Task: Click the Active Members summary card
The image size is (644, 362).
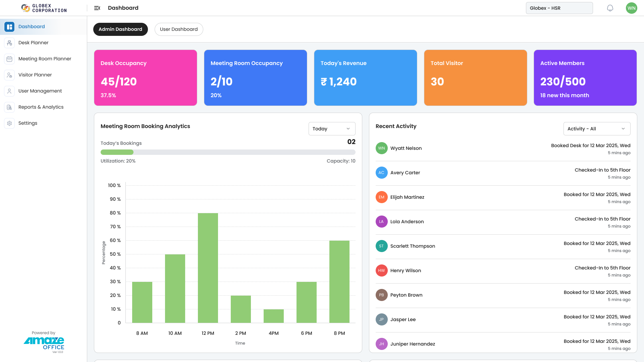Action: [585, 77]
